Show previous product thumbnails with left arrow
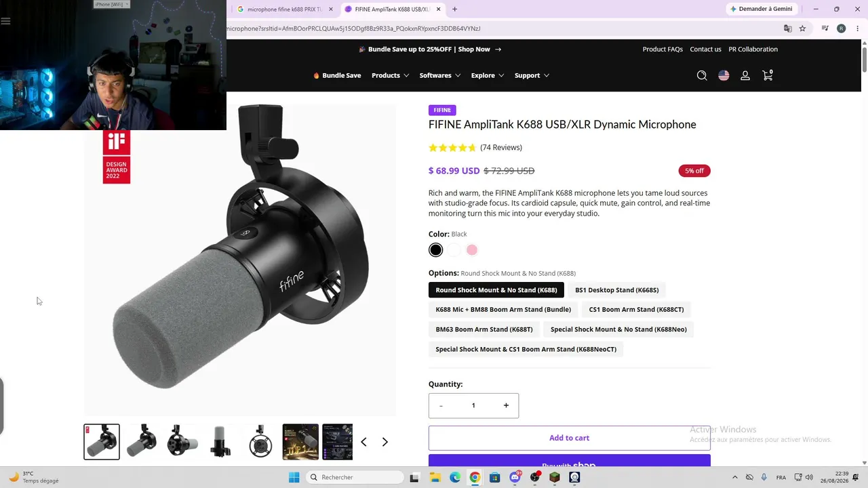 click(x=363, y=442)
